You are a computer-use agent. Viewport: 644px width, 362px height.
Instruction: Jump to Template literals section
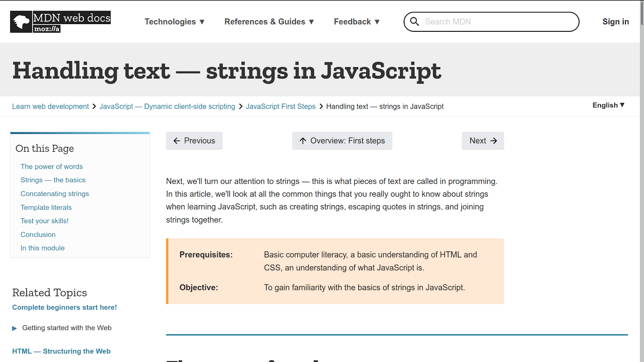(46, 208)
